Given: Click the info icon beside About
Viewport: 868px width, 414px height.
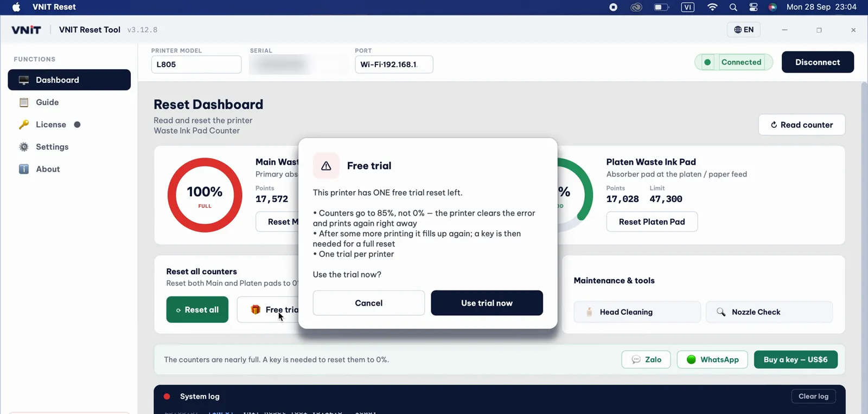Looking at the screenshot, I should (x=24, y=169).
